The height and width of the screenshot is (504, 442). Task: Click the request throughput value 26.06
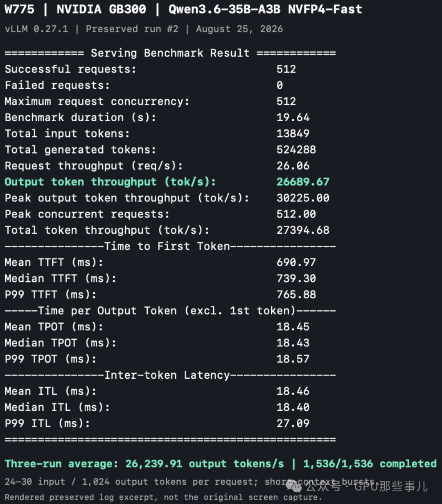coord(293,166)
